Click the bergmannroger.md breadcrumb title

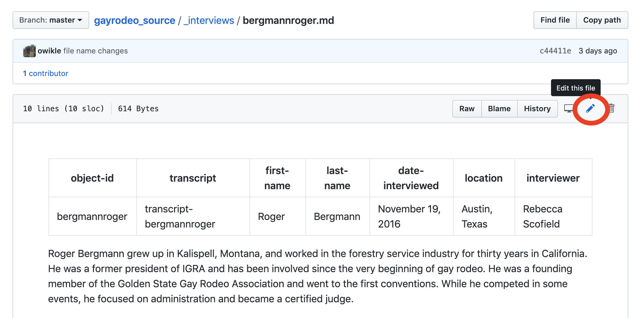[288, 20]
